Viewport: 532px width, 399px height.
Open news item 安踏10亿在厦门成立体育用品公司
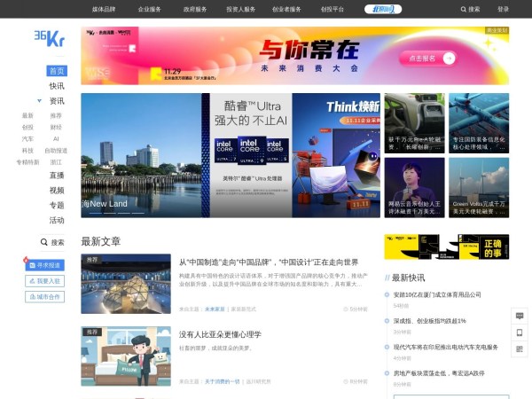436,294
